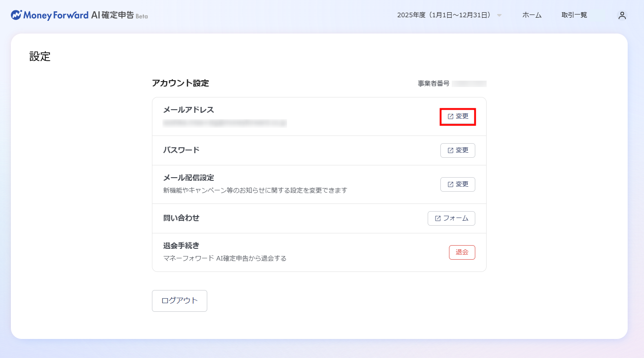Screen dimensions: 644x358
Task: Click the メール配信設定 description text
Action: pos(255,190)
